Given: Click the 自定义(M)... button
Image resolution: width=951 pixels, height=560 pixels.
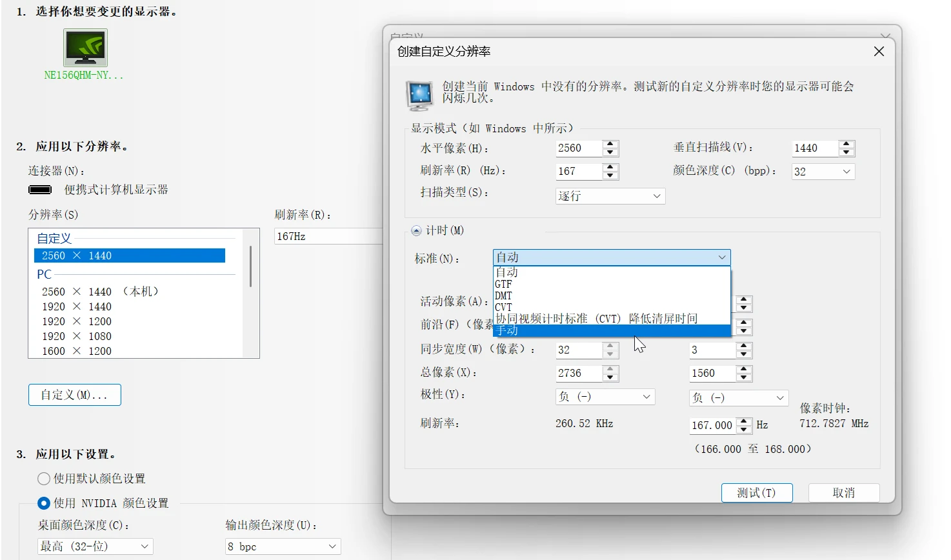Looking at the screenshot, I should tap(74, 394).
